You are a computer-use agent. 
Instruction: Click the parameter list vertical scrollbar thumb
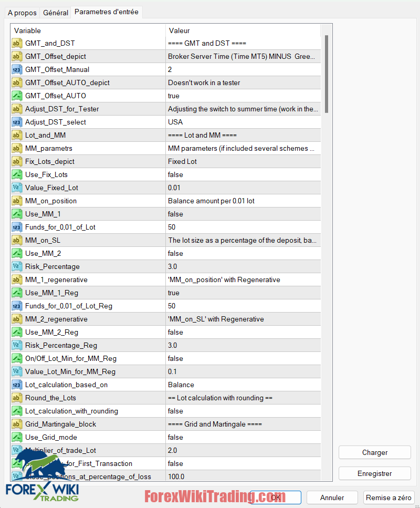point(327,74)
